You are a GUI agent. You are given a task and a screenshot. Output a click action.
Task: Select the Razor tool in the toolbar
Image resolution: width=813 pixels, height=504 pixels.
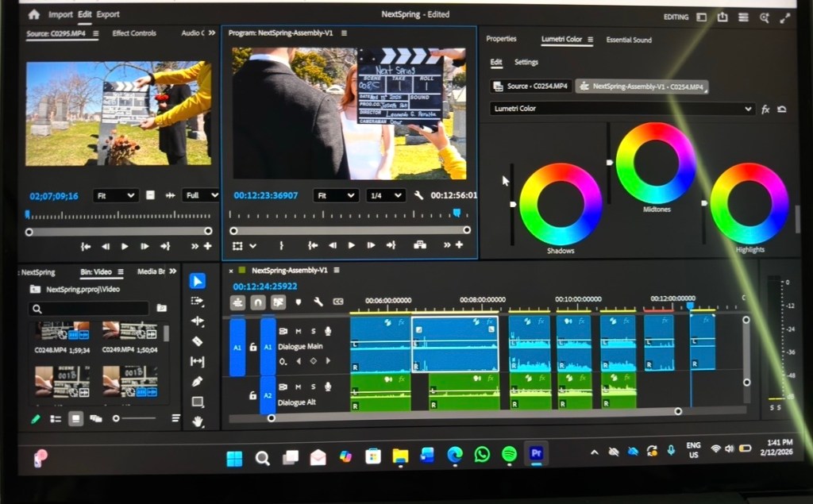[x=198, y=341]
